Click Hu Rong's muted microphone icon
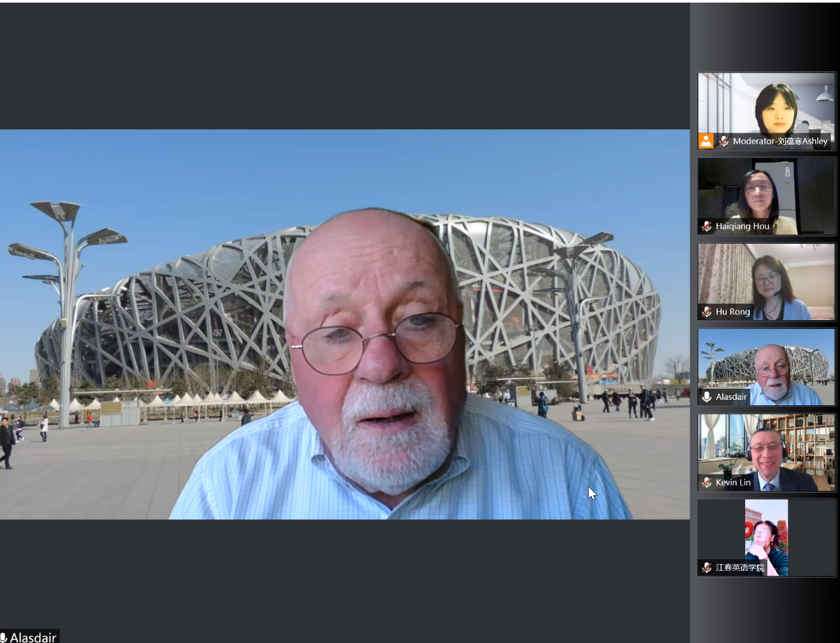840x643 pixels. pos(707,312)
